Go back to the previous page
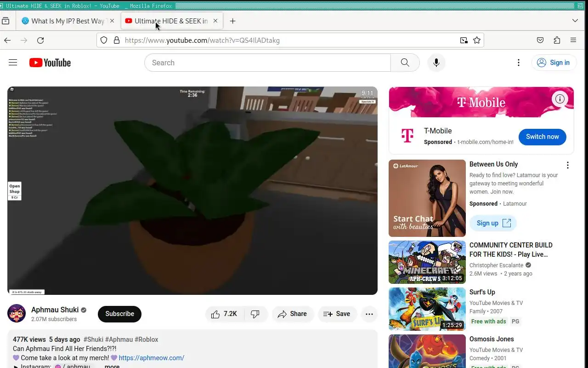Viewport: 588px width, 368px height. click(7, 40)
